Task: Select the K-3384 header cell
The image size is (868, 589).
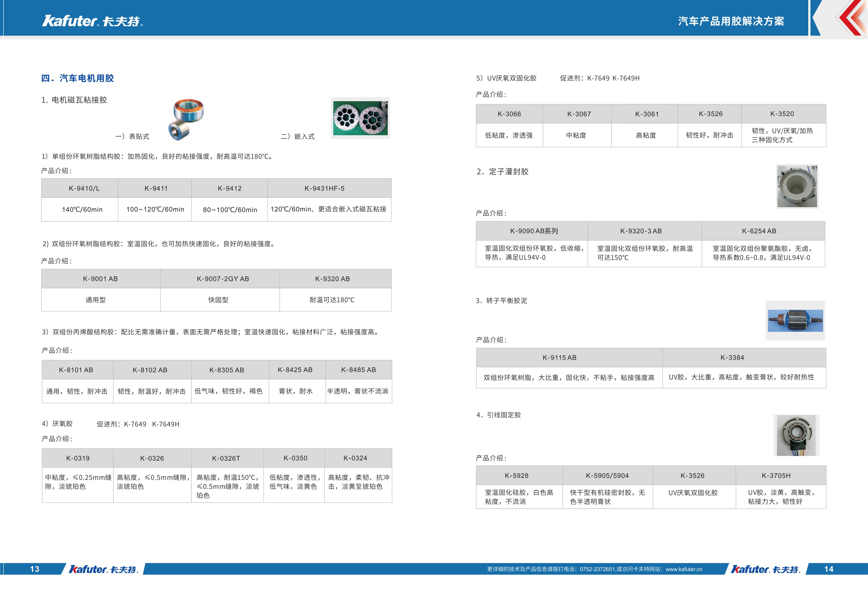Action: pyautogui.click(x=744, y=358)
